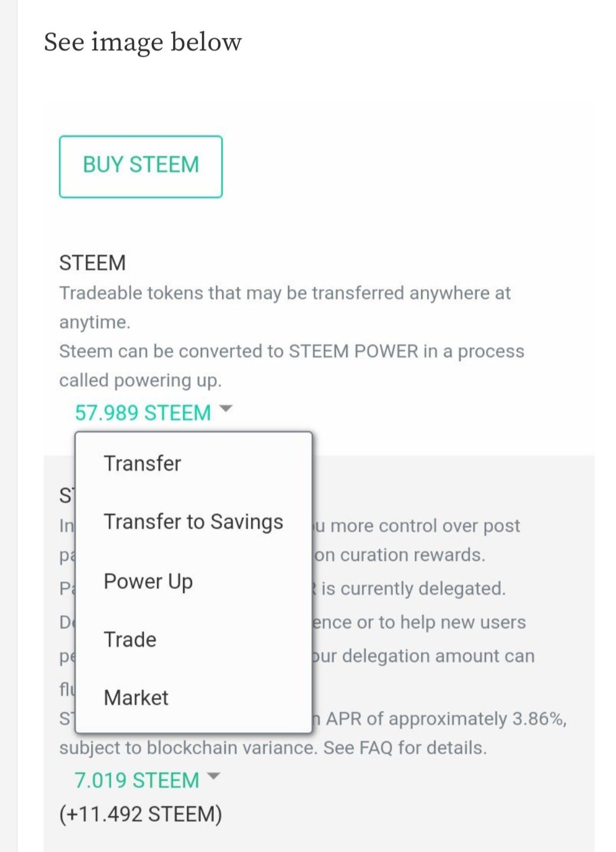Choose Transfer to Savings option
Screen dimensions: 616x852
pyautogui.click(x=194, y=522)
